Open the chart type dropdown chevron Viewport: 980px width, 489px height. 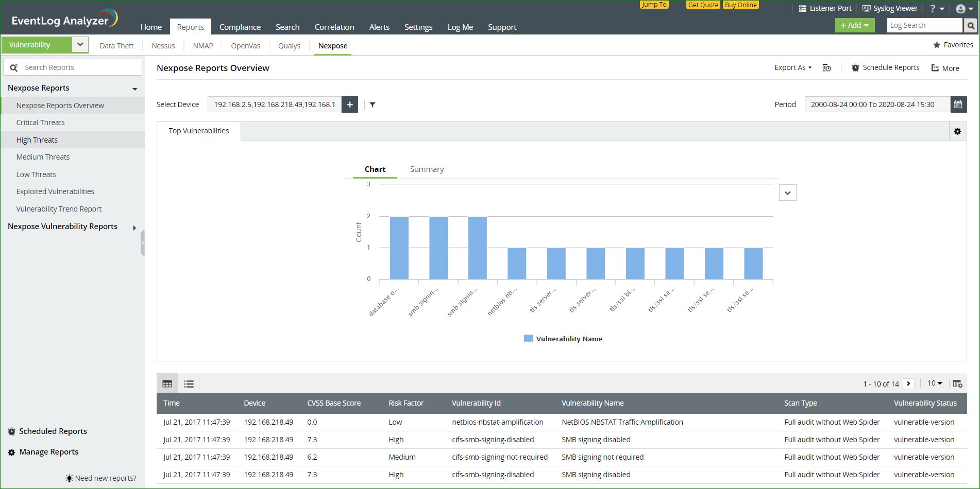(x=787, y=193)
